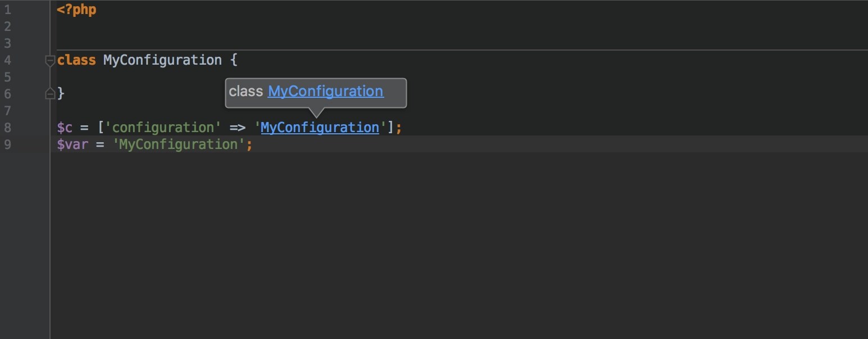Collapse the MyConfiguration class using the gutter fold icon
The image size is (868, 339).
tap(51, 60)
